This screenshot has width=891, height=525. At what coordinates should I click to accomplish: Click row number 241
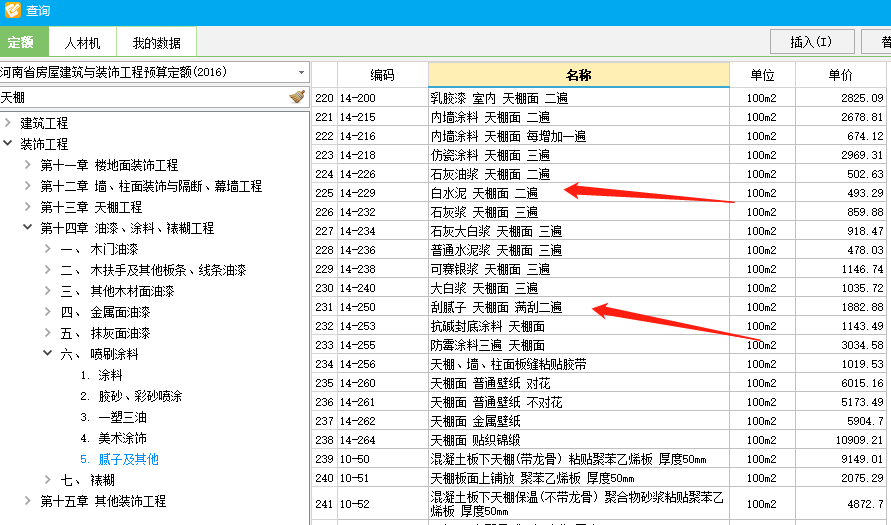click(324, 504)
